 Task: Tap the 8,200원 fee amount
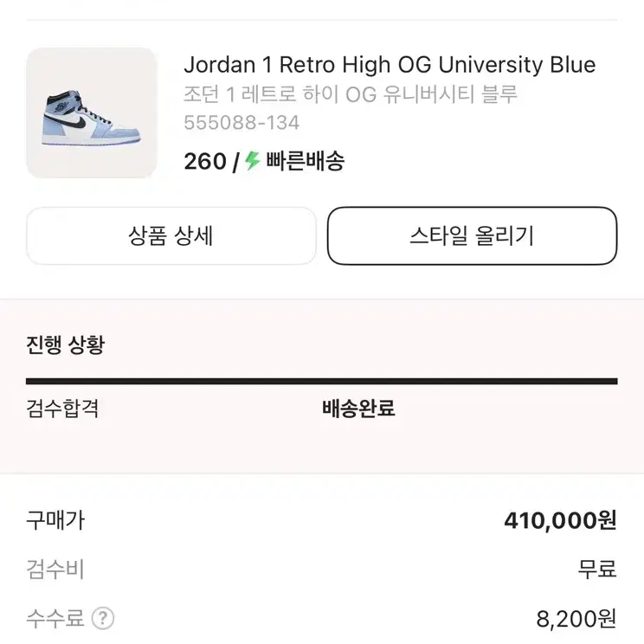tap(576, 619)
